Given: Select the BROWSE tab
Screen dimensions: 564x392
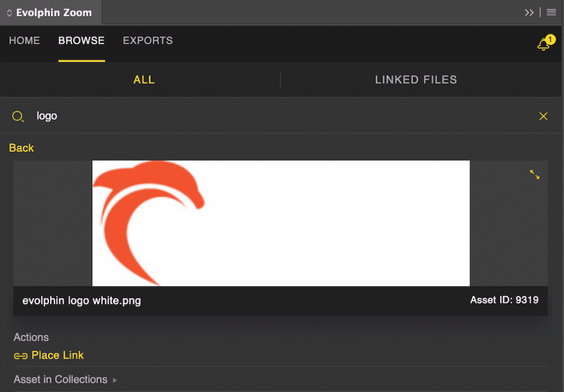Looking at the screenshot, I should (x=81, y=40).
